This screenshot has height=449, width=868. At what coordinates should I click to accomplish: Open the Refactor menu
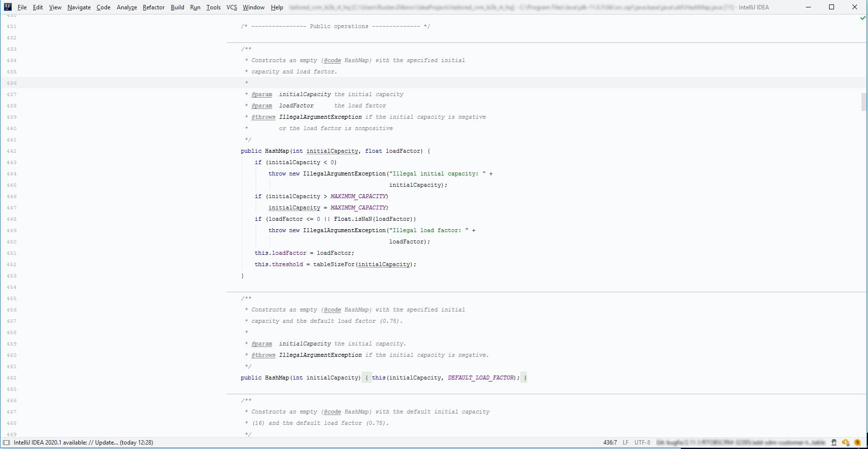tap(154, 7)
